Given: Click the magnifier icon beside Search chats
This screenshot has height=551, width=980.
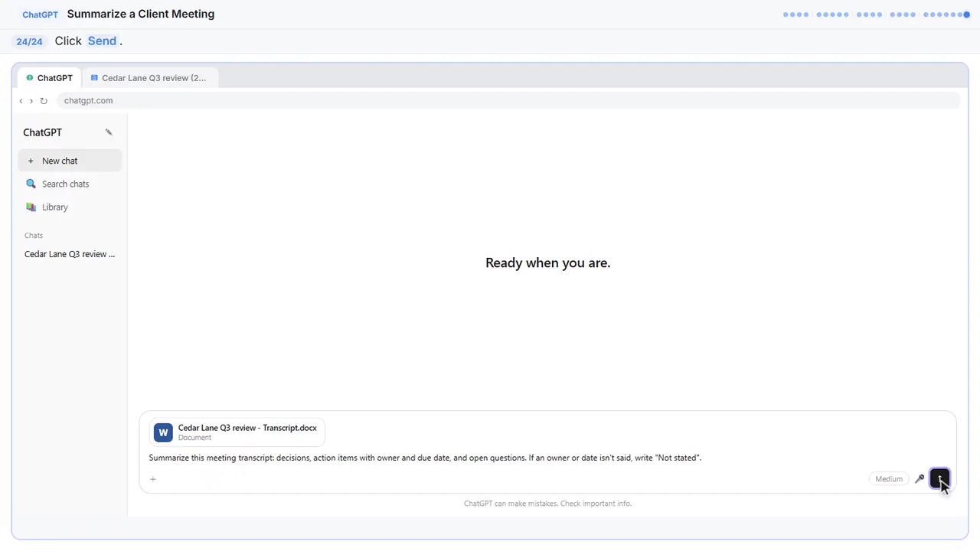Looking at the screenshot, I should [31, 184].
